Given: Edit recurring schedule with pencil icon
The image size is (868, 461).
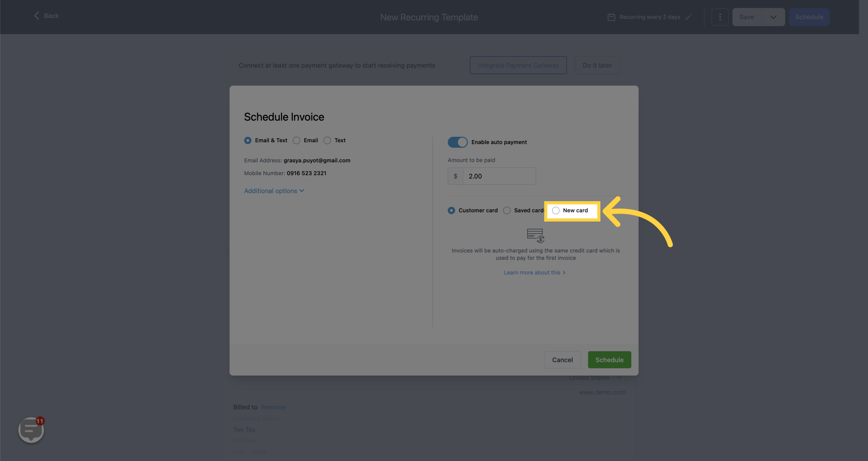Looking at the screenshot, I should coord(689,17).
